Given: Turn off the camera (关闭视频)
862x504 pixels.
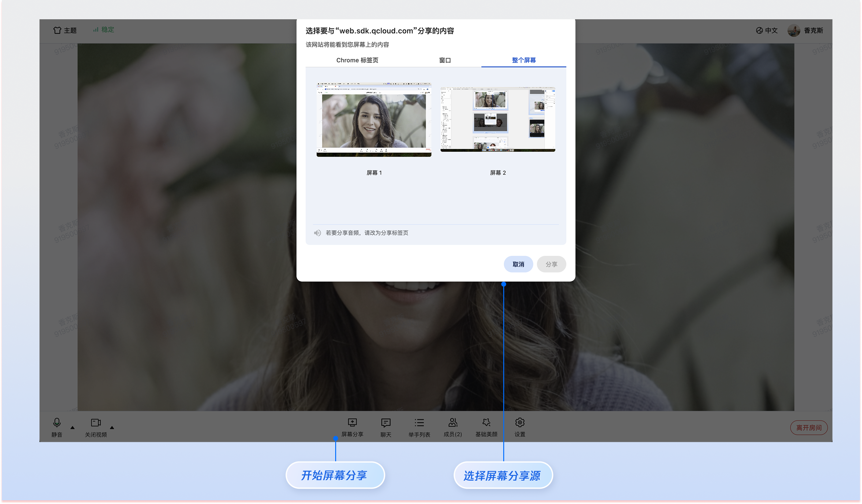Looking at the screenshot, I should pos(96,423).
